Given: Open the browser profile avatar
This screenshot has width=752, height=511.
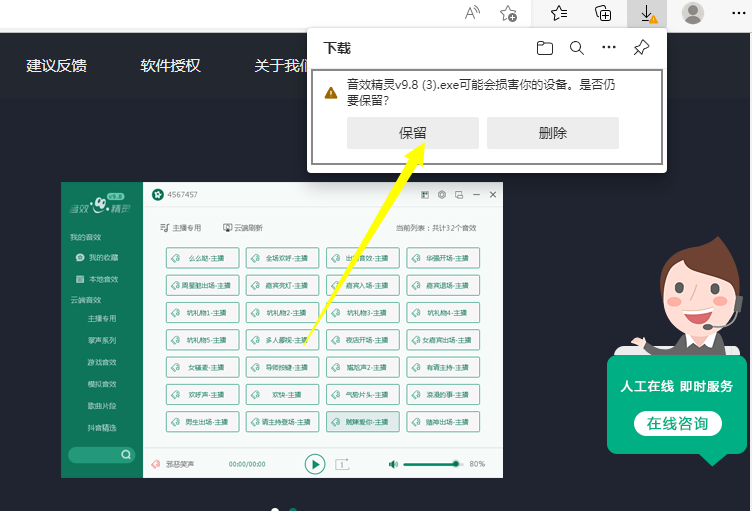Looking at the screenshot, I should [x=693, y=13].
